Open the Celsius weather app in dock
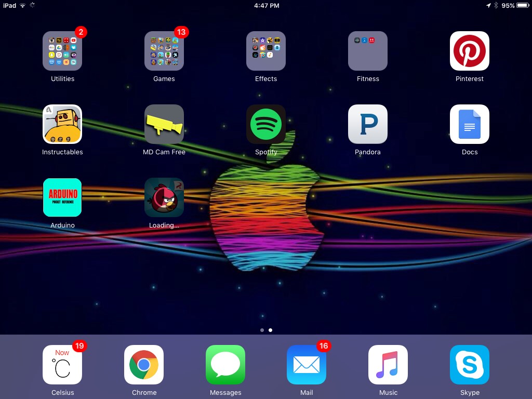The height and width of the screenshot is (399, 532). tap(62, 365)
